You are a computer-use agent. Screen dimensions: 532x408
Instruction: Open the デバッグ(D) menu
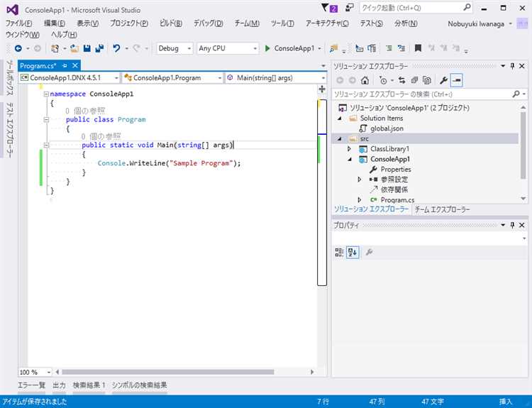208,23
